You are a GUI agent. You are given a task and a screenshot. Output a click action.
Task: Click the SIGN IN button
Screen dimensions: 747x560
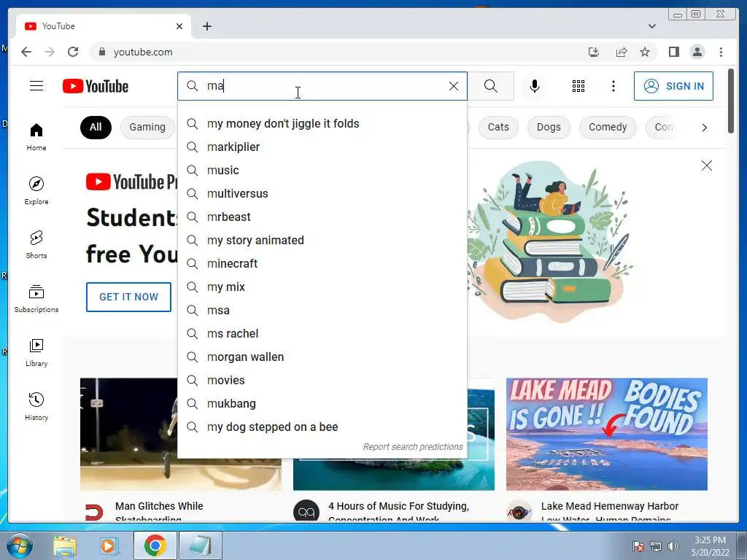(673, 86)
